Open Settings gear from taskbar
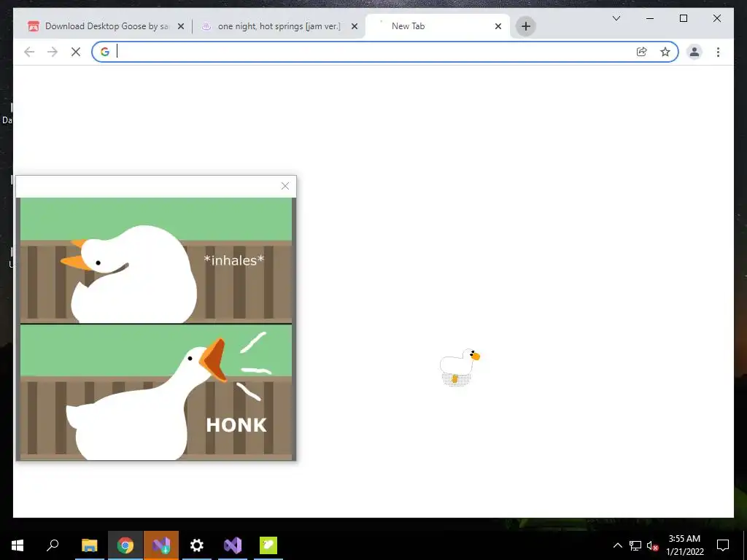Screen dimensions: 747x560 pyautogui.click(x=197, y=545)
